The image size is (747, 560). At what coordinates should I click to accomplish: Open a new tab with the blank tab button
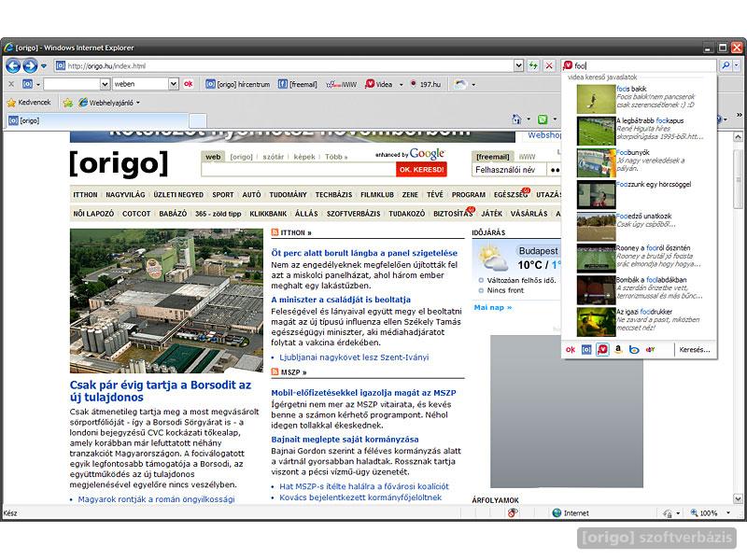pyautogui.click(x=198, y=120)
